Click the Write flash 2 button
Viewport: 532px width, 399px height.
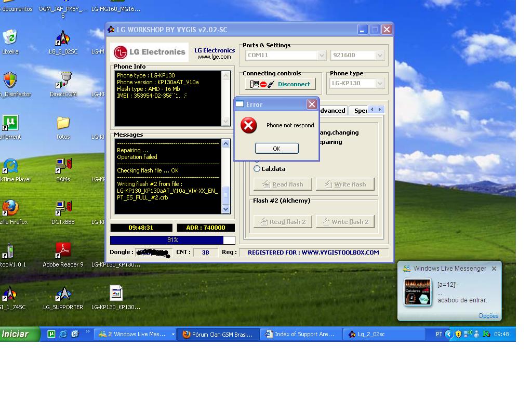click(345, 221)
